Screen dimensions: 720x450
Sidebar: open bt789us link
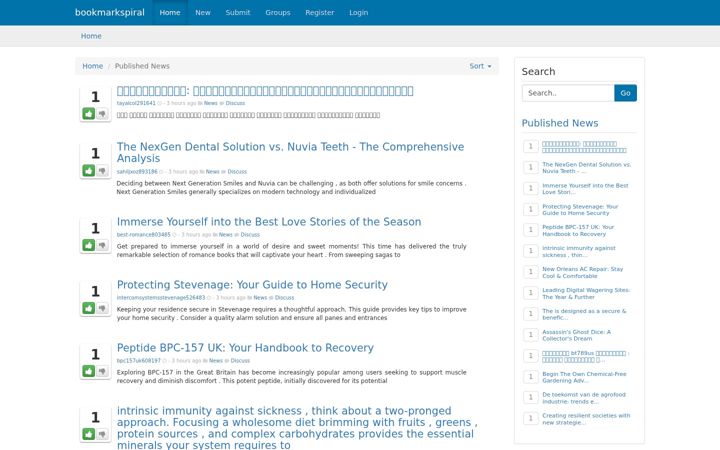pyautogui.click(x=585, y=356)
